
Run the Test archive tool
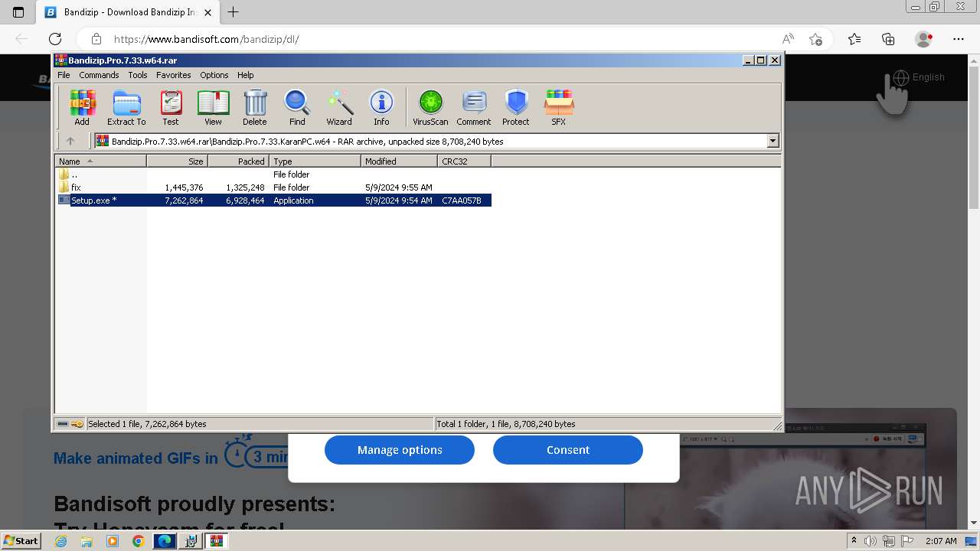171,107
